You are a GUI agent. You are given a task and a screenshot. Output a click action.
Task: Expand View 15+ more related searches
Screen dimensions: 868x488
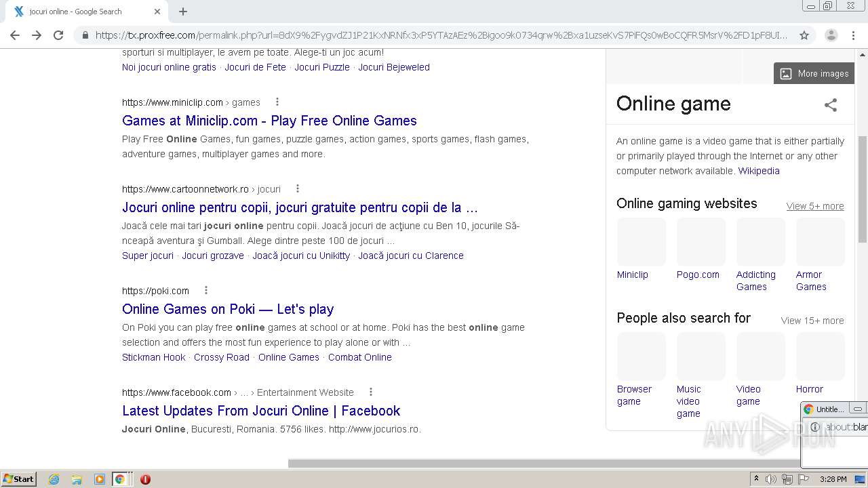[812, 321]
